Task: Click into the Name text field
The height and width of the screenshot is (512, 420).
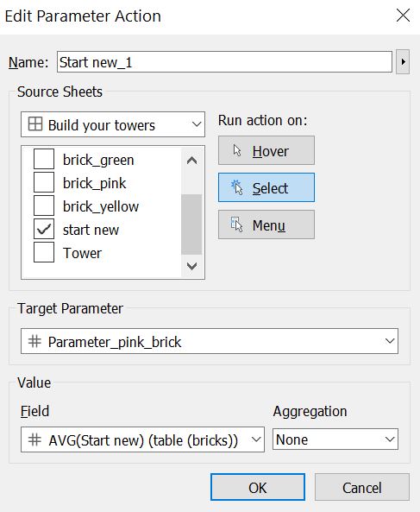Action: pyautogui.click(x=224, y=61)
